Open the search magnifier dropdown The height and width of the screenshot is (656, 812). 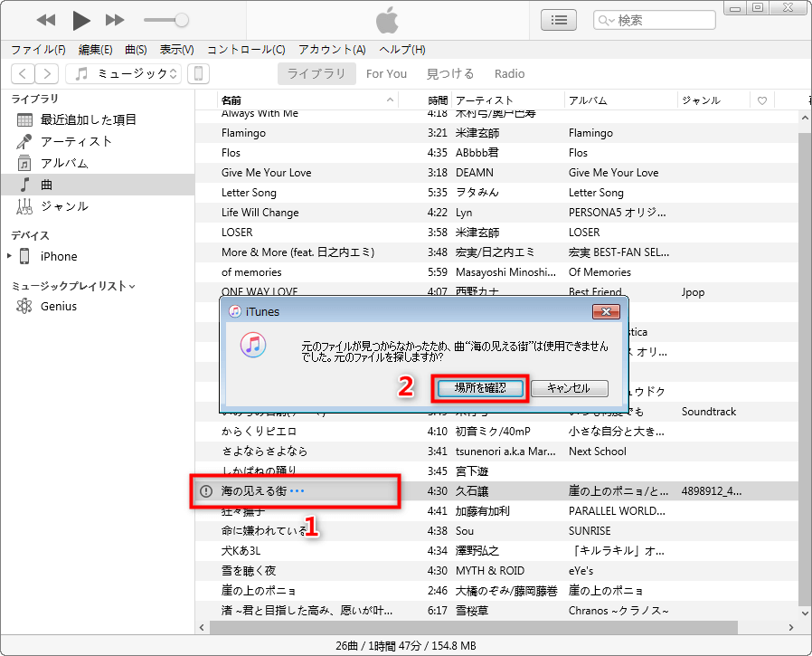(x=606, y=20)
